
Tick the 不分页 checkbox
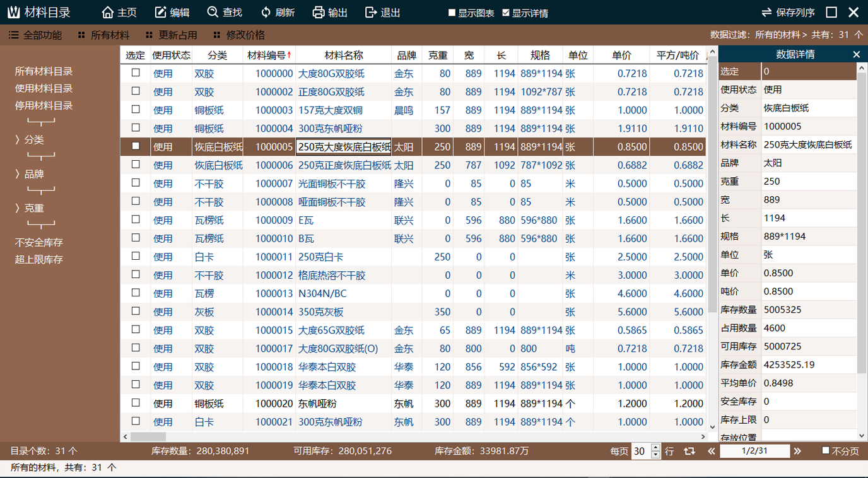point(826,450)
